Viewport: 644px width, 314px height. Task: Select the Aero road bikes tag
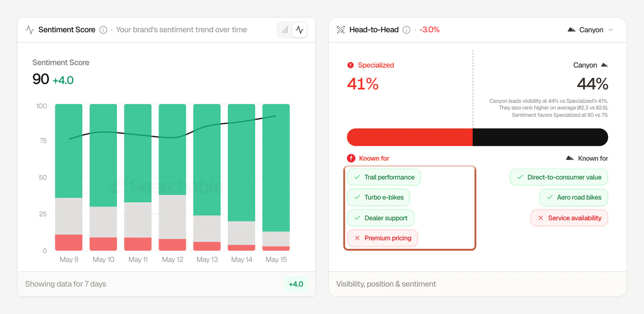tap(574, 198)
